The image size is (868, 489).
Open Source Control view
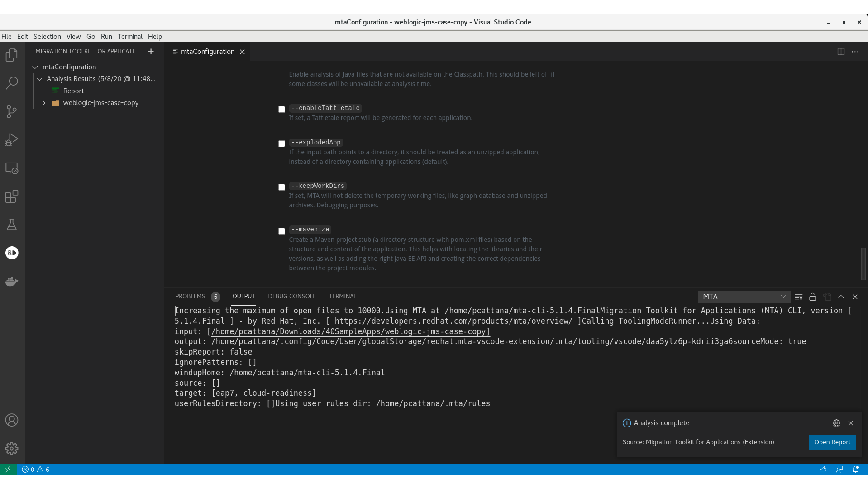click(12, 111)
